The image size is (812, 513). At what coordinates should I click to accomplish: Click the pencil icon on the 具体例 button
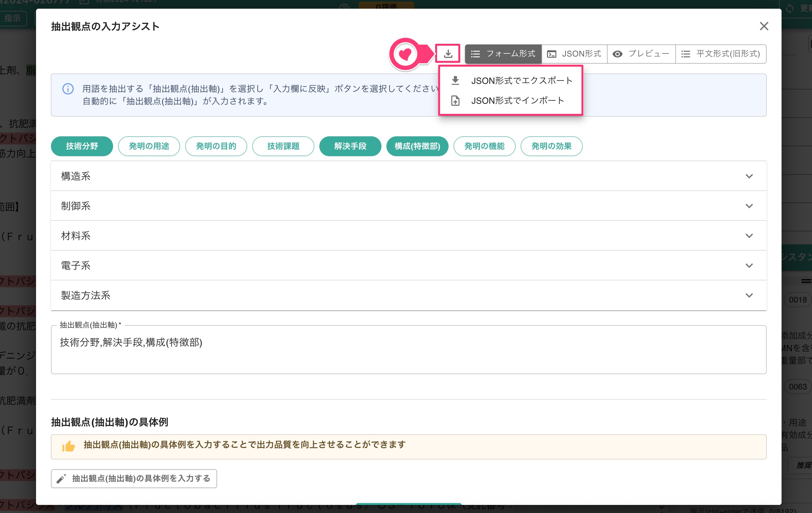pyautogui.click(x=61, y=479)
